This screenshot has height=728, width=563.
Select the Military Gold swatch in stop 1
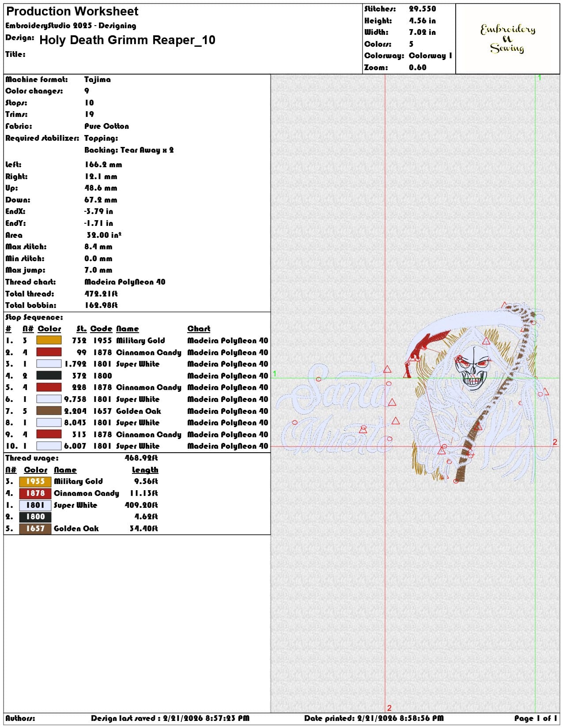point(49,340)
